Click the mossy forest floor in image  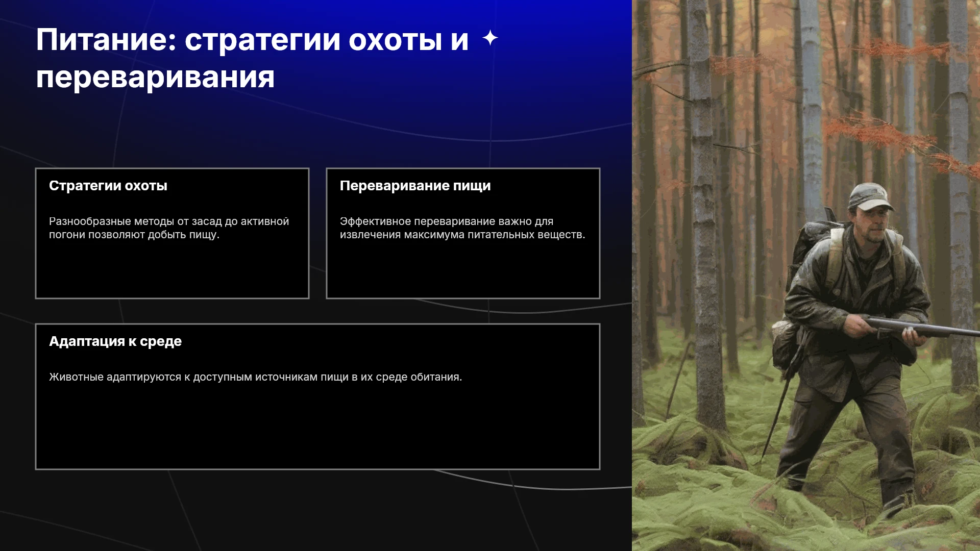715,485
